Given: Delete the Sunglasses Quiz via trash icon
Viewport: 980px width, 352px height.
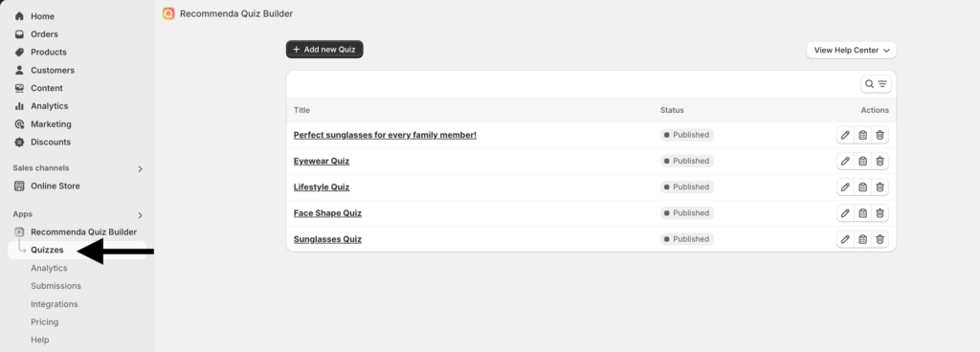Looking at the screenshot, I should (880, 239).
